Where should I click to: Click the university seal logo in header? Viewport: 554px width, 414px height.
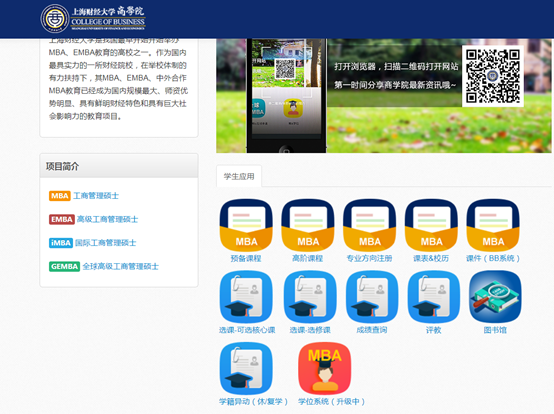54,19
